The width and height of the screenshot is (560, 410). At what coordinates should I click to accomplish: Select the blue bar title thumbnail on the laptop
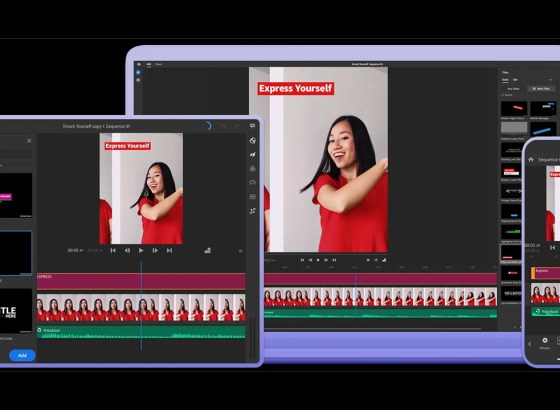543,129
